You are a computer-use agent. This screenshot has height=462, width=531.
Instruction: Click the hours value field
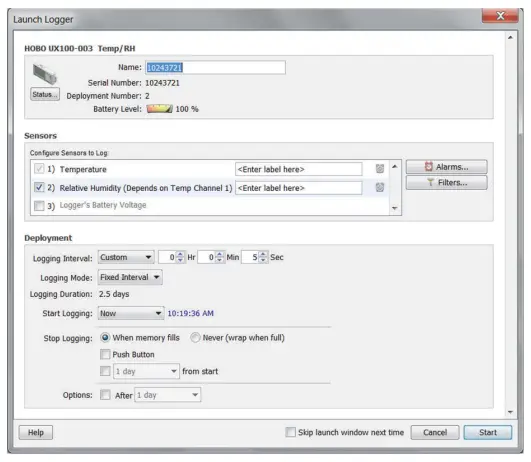[167, 257]
